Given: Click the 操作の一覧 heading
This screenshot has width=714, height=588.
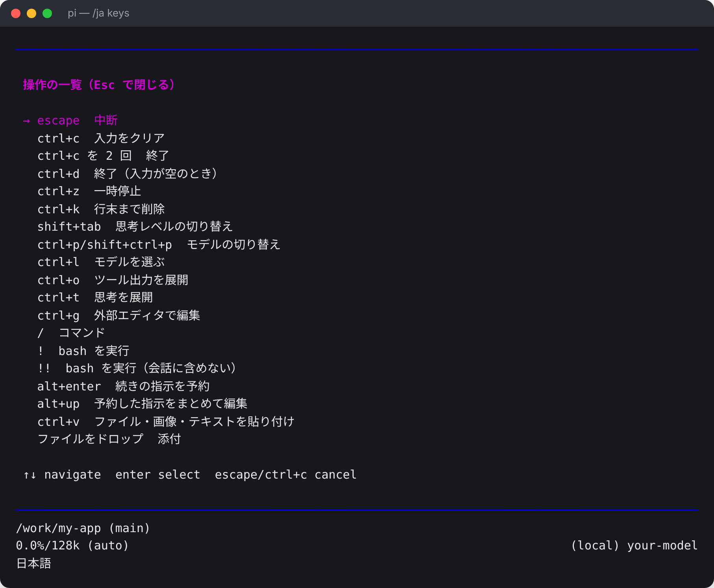Looking at the screenshot, I should click(x=99, y=85).
